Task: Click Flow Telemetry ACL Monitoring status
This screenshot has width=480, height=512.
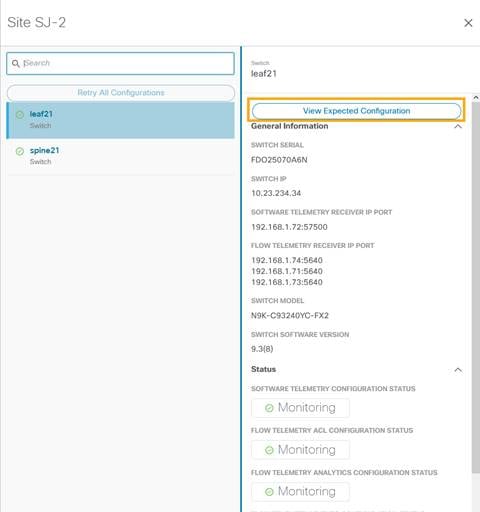Action: point(301,450)
